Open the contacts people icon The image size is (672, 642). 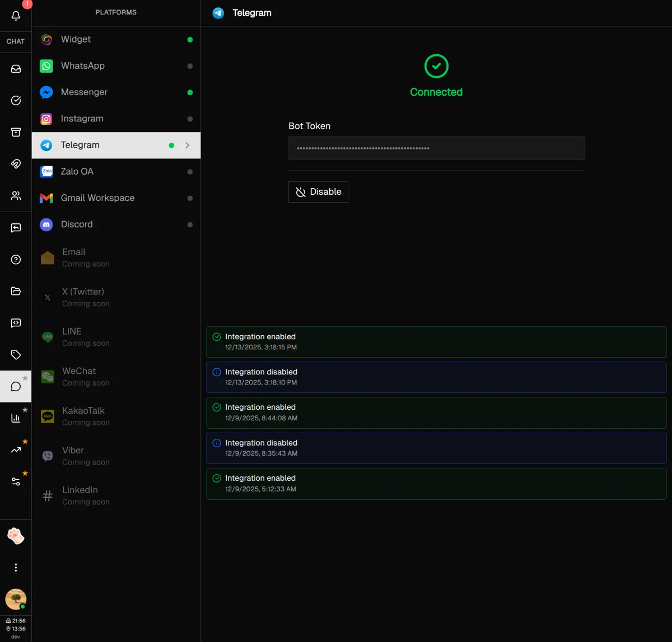[x=16, y=196]
